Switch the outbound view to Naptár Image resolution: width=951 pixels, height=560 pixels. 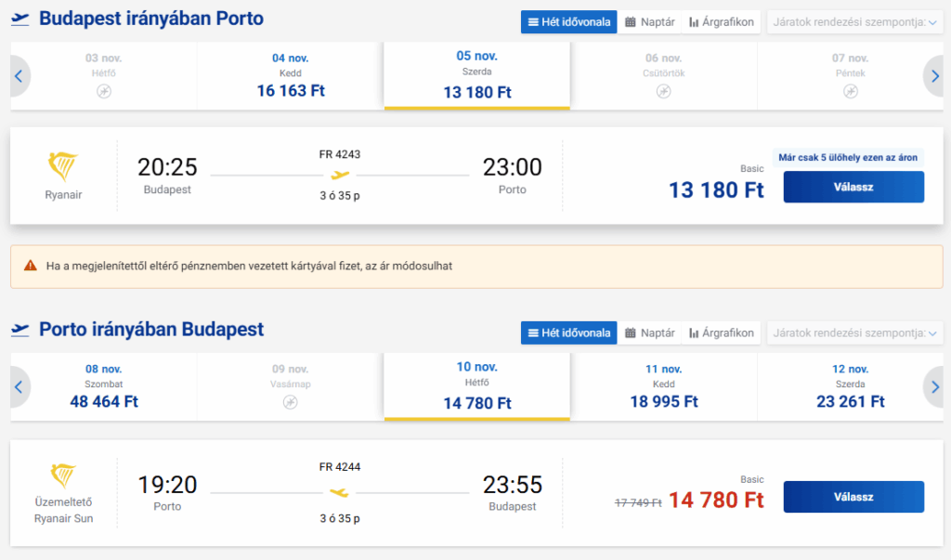pos(650,21)
